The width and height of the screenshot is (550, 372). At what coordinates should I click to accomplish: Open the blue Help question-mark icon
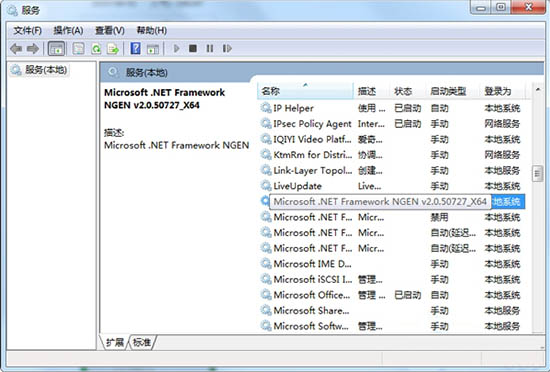click(135, 48)
